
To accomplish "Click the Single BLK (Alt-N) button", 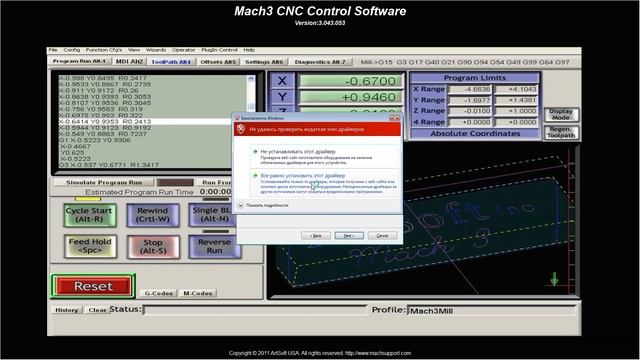I will coord(212,215).
